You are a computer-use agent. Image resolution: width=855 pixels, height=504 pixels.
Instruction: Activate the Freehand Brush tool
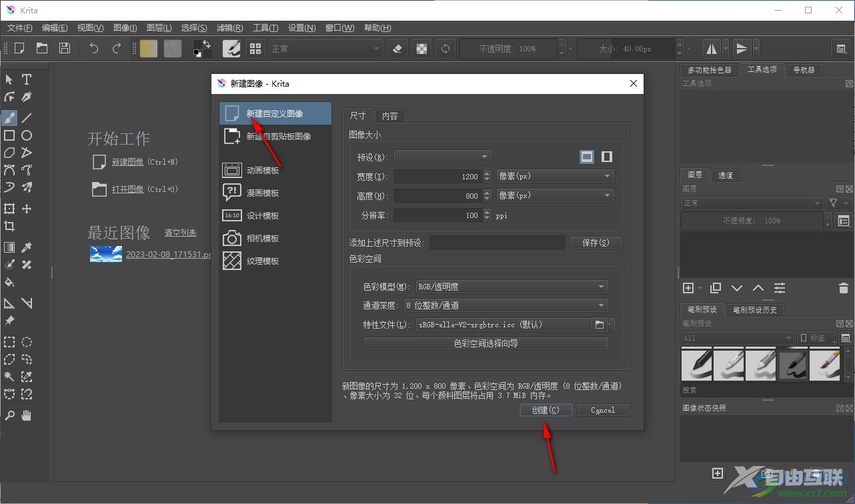tap(9, 118)
